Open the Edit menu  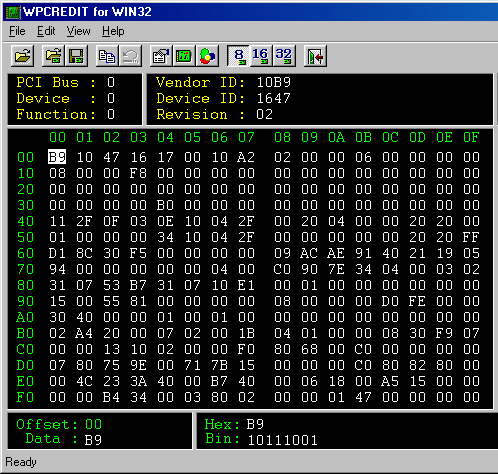[x=46, y=31]
